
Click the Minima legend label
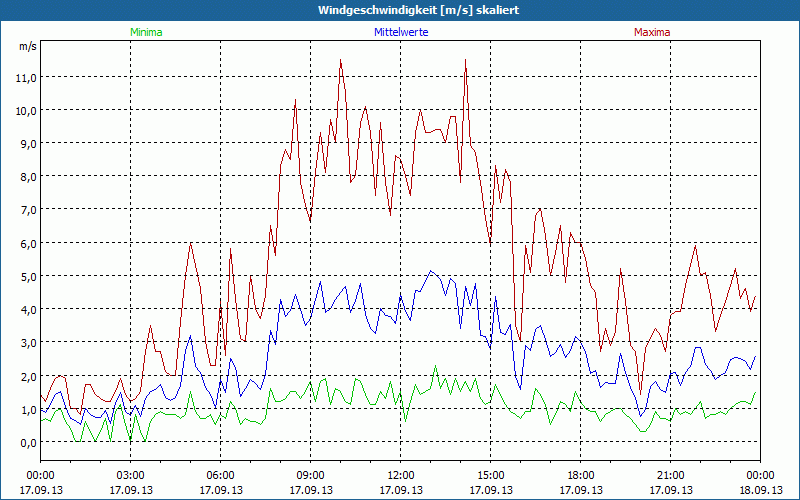coord(145,32)
